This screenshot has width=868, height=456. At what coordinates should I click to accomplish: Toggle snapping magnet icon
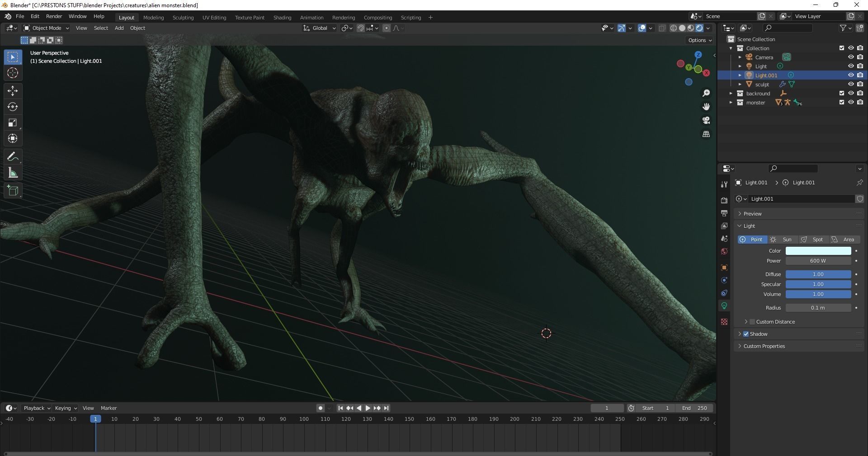coord(361,28)
